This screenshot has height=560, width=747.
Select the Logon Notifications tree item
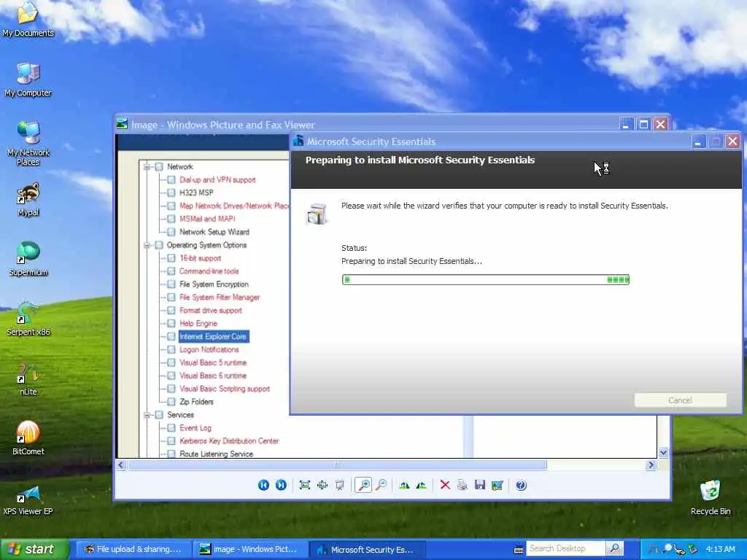click(209, 349)
